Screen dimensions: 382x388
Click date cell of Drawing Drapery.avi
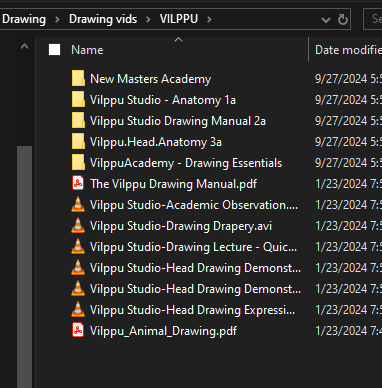coord(348,226)
